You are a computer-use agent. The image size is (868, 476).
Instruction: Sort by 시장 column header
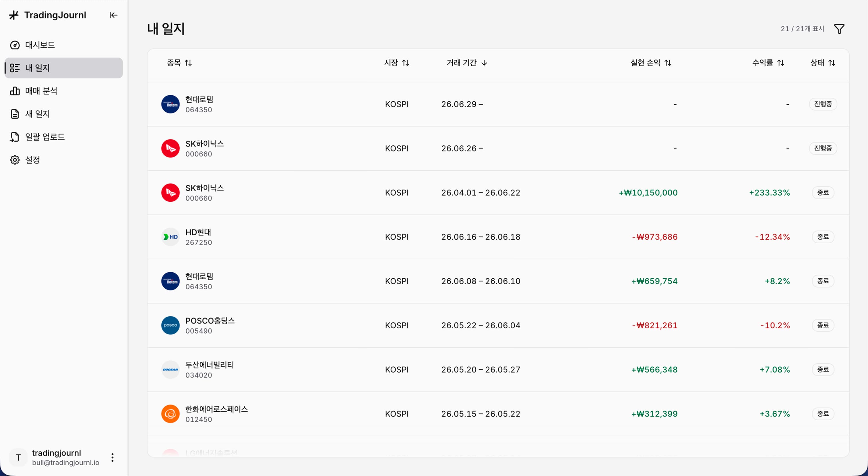click(x=397, y=63)
